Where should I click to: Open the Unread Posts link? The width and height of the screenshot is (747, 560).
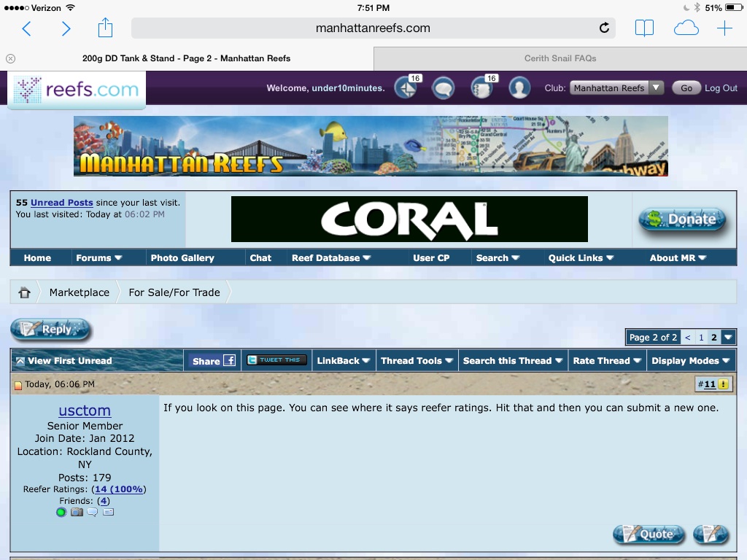pyautogui.click(x=61, y=203)
